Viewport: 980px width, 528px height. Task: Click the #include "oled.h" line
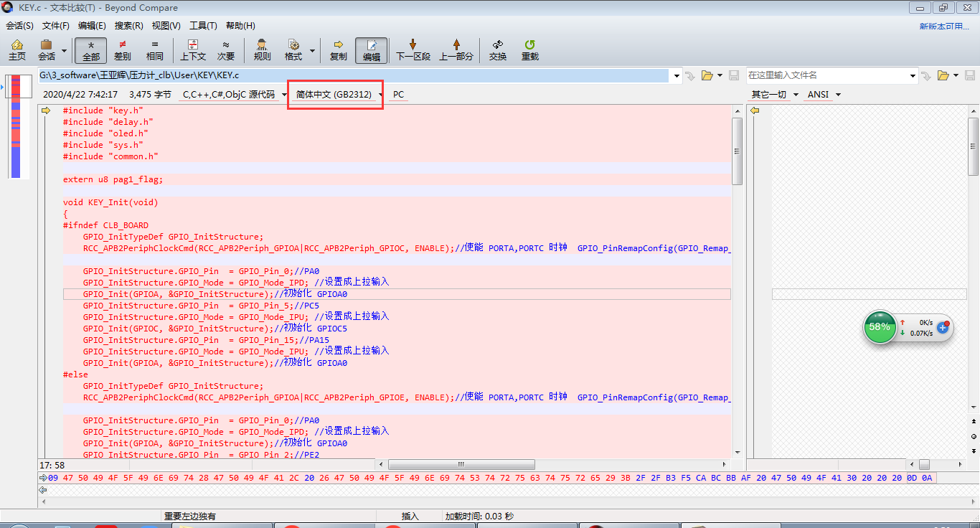105,133
